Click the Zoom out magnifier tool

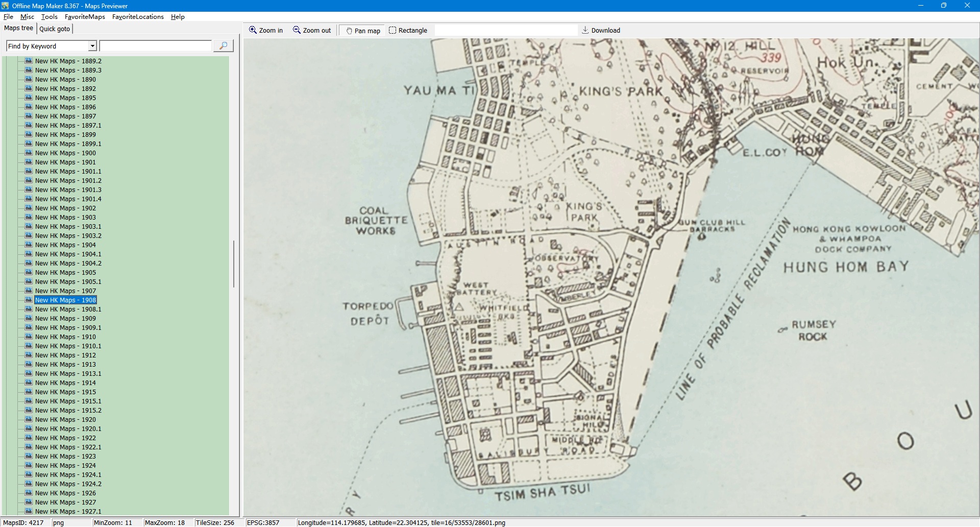tap(312, 31)
